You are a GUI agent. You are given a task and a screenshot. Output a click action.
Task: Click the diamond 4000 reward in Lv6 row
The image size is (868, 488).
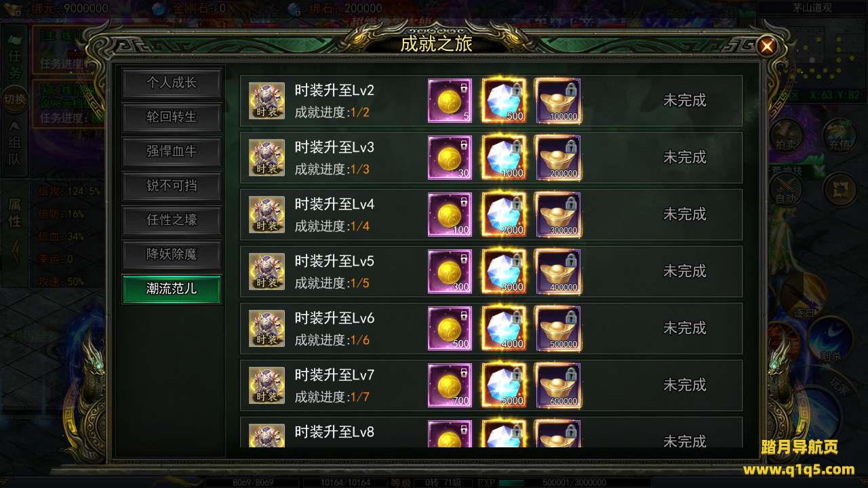[504, 328]
